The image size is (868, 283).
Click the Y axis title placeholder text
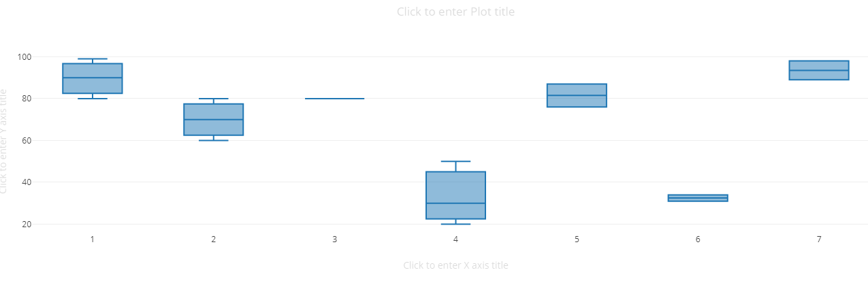(x=4, y=141)
